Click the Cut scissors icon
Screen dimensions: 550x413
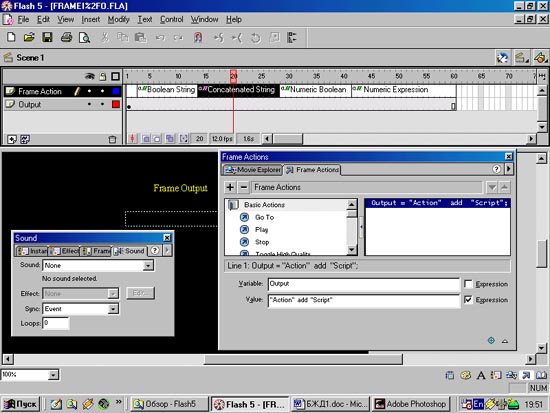click(x=104, y=37)
